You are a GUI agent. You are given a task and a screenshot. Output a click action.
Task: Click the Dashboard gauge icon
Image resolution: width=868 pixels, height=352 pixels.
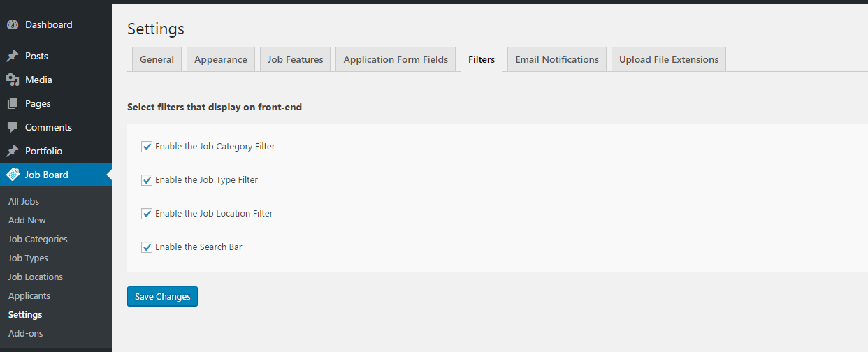[x=13, y=24]
